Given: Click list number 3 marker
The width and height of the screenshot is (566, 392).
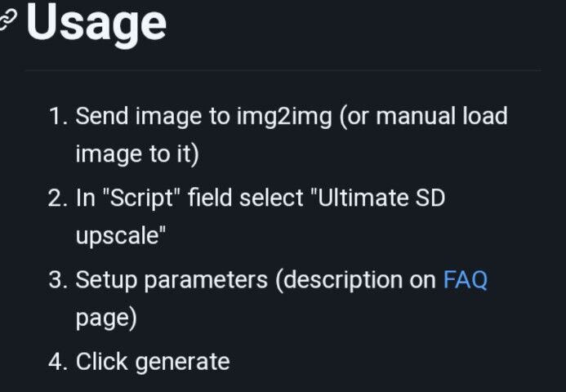Looking at the screenshot, I should 57,280.
